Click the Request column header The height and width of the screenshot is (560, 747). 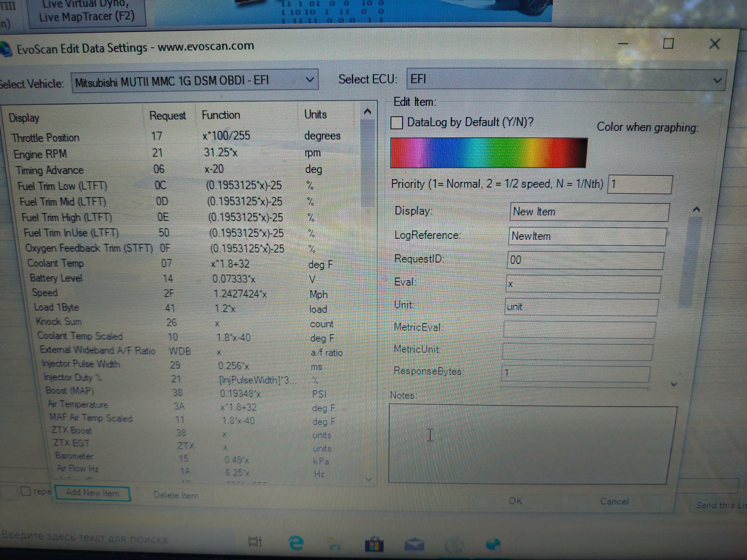tap(169, 116)
